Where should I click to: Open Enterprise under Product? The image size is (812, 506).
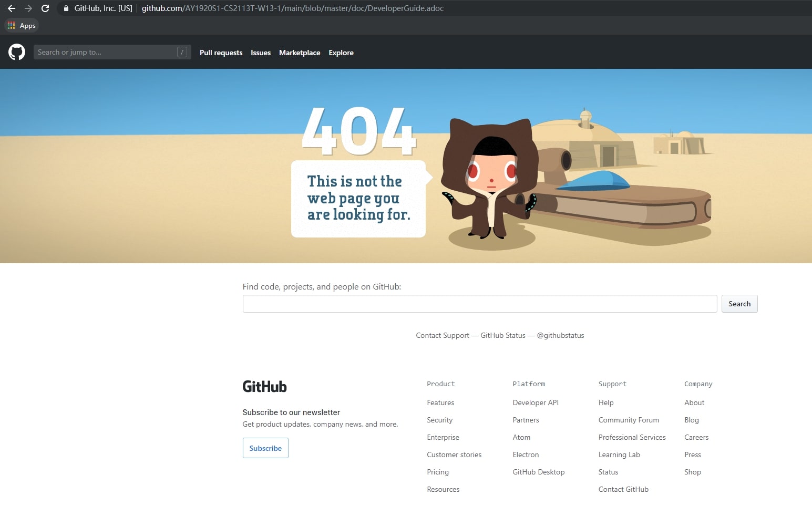pyautogui.click(x=443, y=437)
